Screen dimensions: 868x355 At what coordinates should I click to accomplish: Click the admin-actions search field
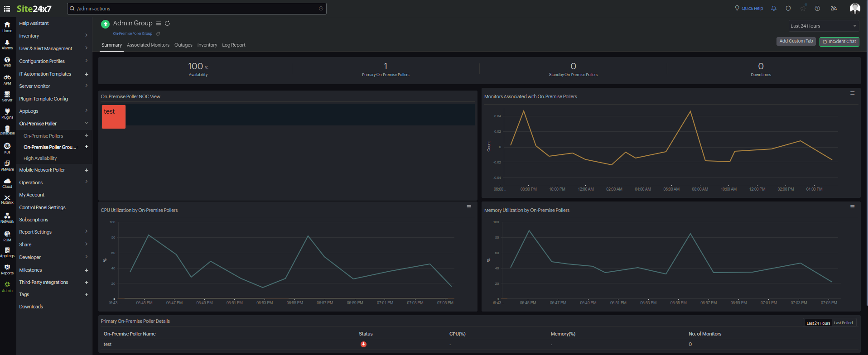197,9
